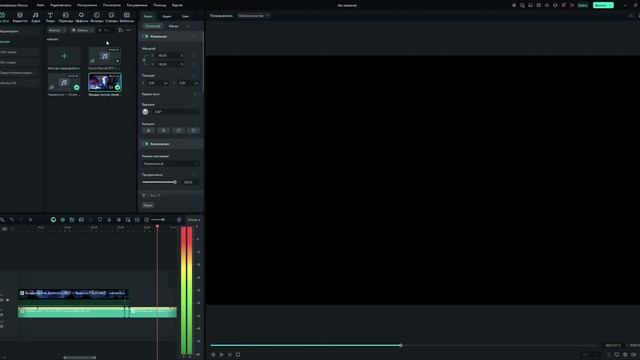Open the Templates tab icon
This screenshot has width=640, height=360.
click(127, 17)
